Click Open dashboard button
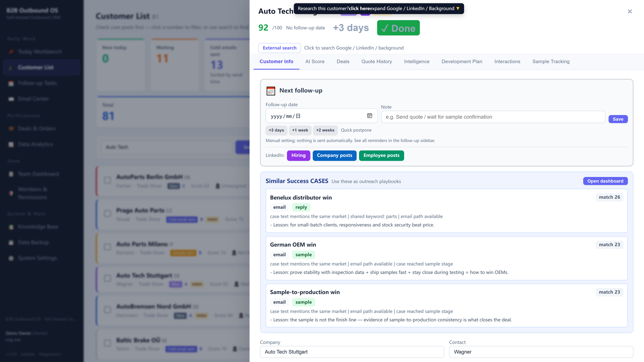Viewport: 644px width, 362px height. [605, 181]
